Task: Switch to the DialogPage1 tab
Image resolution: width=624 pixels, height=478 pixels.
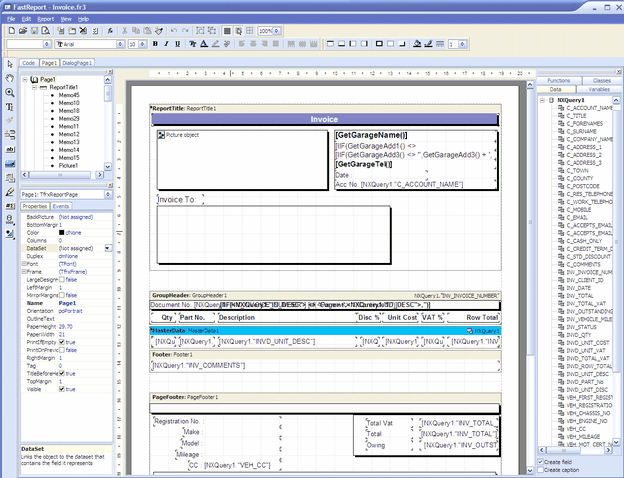Action: click(77, 63)
